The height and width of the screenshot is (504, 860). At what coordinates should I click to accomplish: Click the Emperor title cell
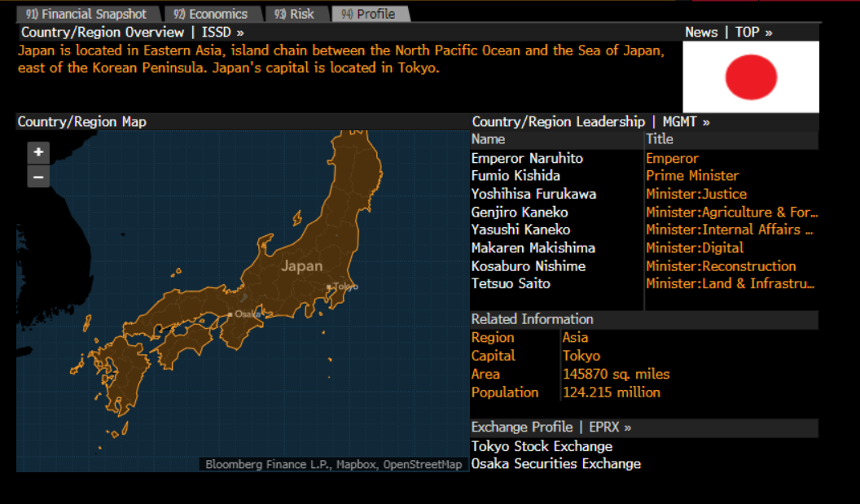click(673, 159)
